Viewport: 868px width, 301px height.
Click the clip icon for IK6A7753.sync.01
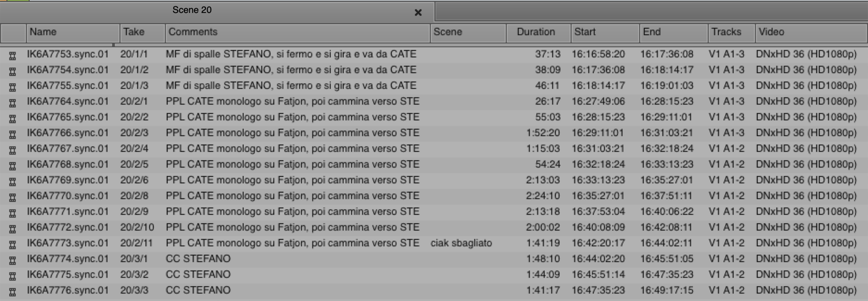12,55
